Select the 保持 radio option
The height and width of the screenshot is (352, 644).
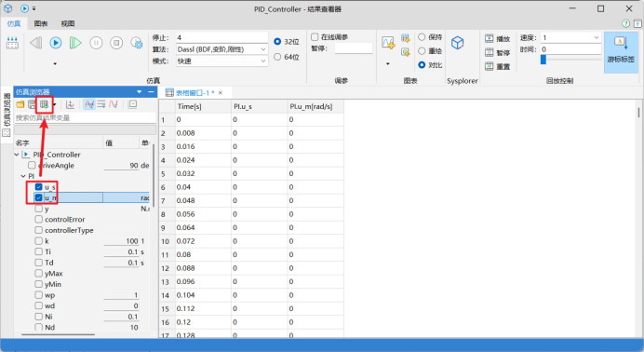click(422, 37)
